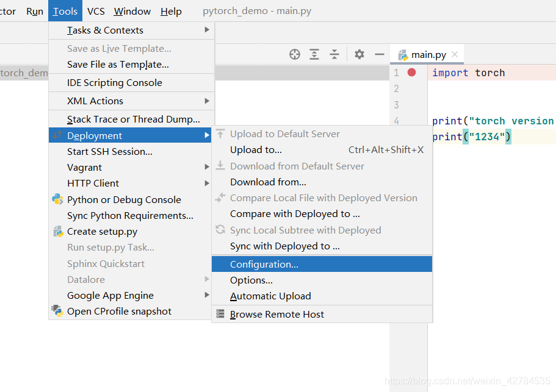Expand the HTTP Client submenu arrow
The height and width of the screenshot is (392, 556).
[x=207, y=183]
